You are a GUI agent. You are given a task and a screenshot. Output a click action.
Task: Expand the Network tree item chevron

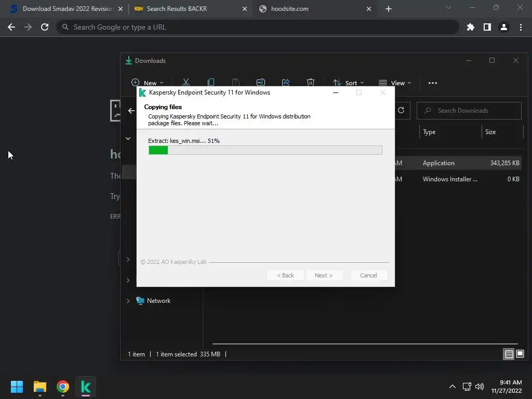point(128,301)
